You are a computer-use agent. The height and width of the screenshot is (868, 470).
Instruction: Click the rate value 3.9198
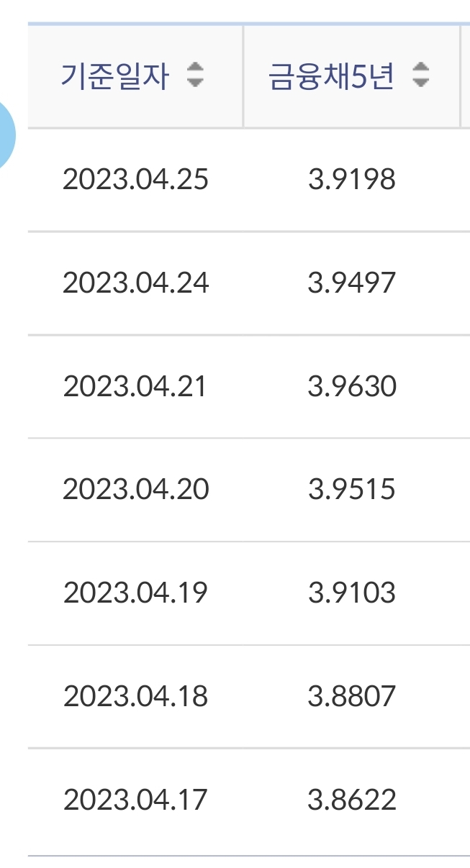[x=352, y=179]
